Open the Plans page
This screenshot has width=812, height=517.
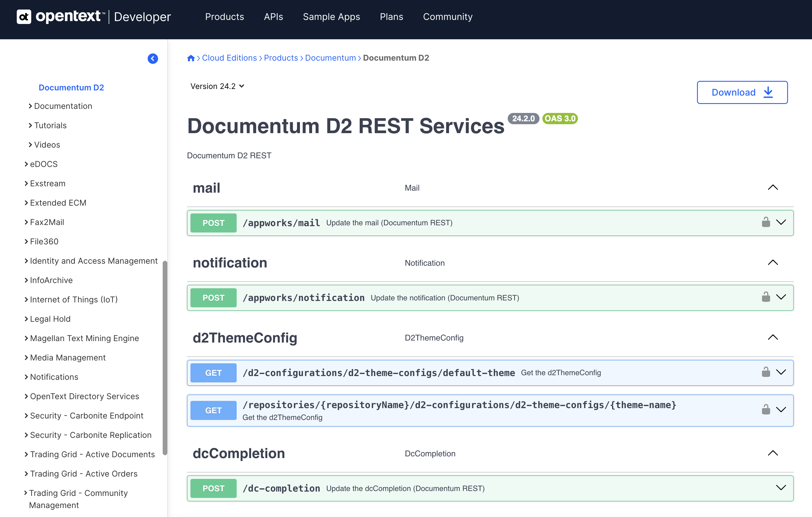[392, 17]
